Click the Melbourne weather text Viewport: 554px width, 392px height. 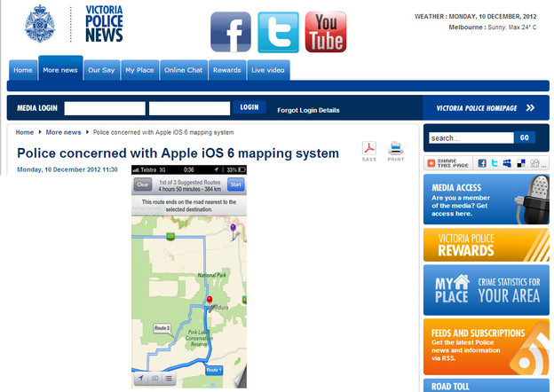tap(493, 27)
